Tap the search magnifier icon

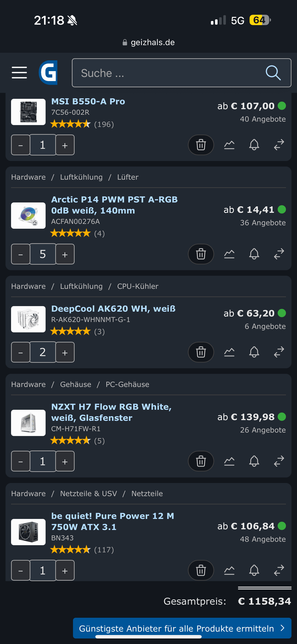[x=273, y=73]
